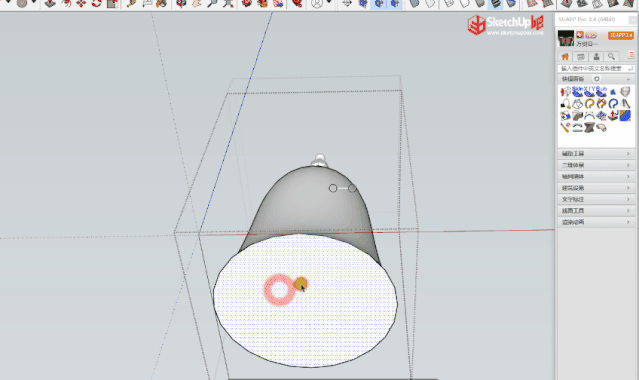Click the orange SUAPP 3.4 button

coord(621,35)
